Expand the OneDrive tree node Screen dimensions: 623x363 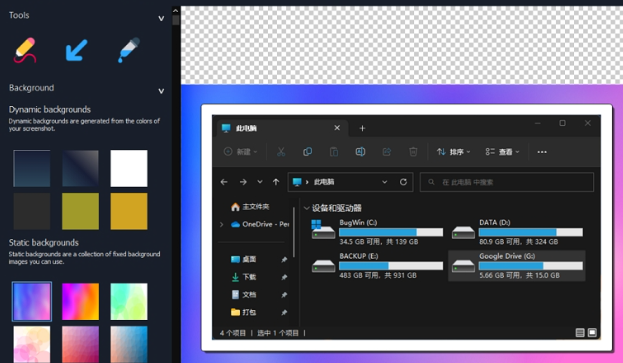(x=221, y=224)
